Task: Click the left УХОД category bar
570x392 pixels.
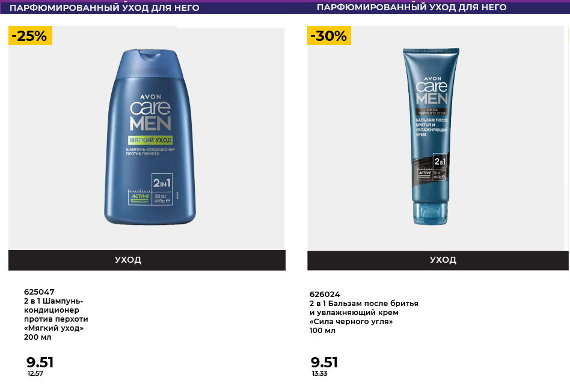Action: click(147, 260)
